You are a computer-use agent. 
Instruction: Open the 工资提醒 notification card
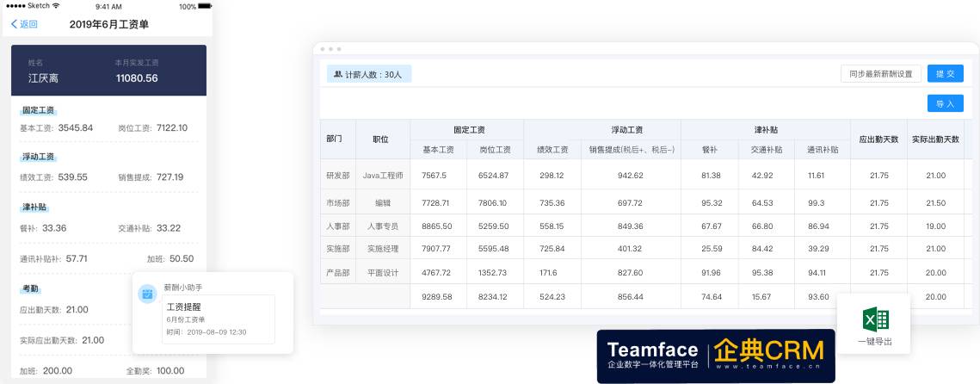coord(219,319)
